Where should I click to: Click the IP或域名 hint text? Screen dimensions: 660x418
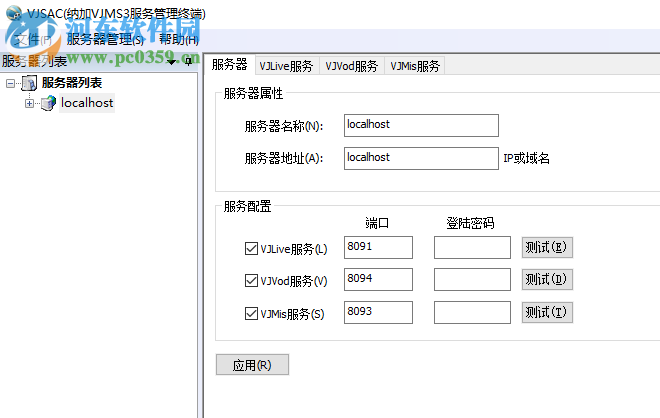pos(527,158)
